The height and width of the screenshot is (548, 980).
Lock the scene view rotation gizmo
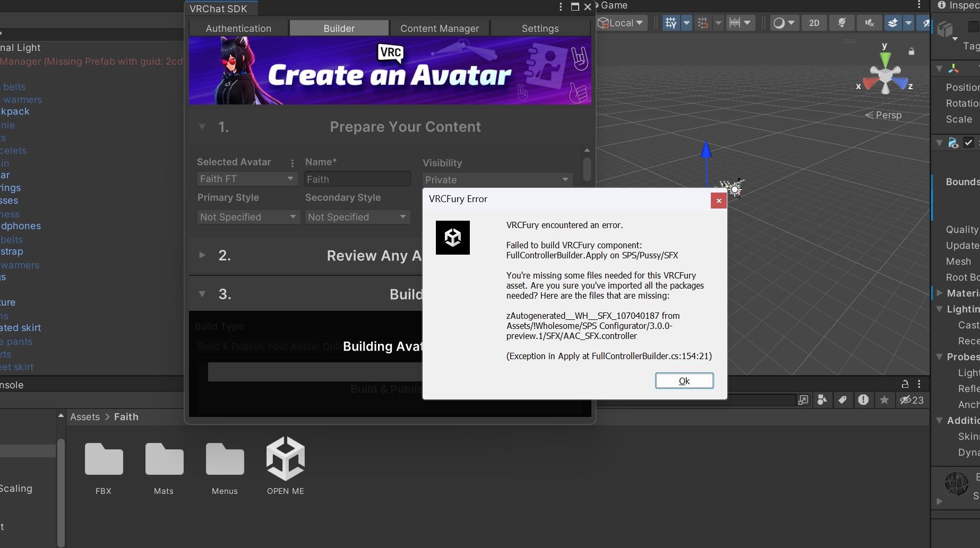[x=912, y=51]
